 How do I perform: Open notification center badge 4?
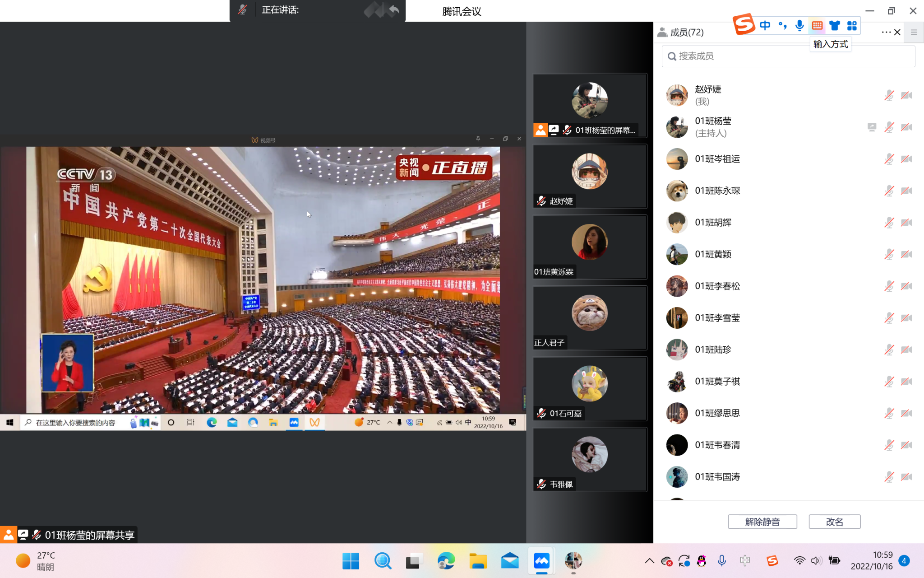(x=904, y=561)
